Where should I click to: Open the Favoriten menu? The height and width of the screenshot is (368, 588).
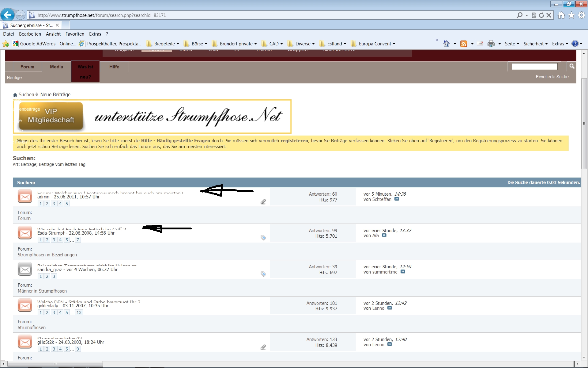click(x=75, y=34)
